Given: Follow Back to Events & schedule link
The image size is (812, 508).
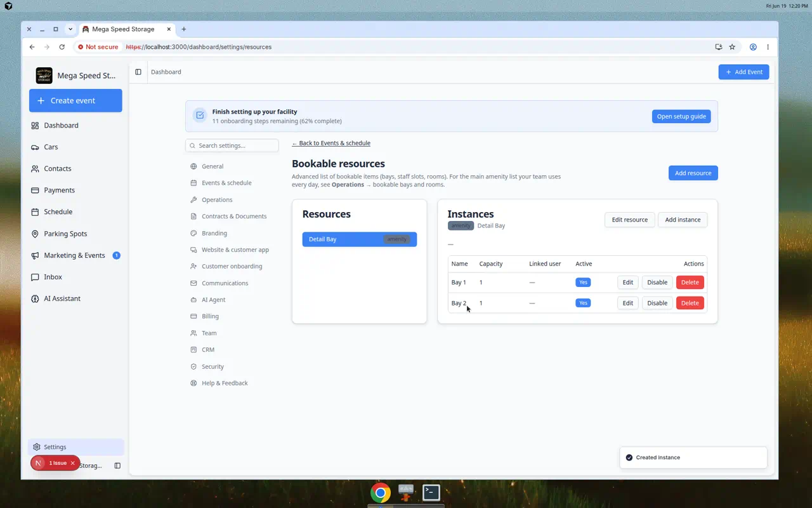Looking at the screenshot, I should point(331,144).
